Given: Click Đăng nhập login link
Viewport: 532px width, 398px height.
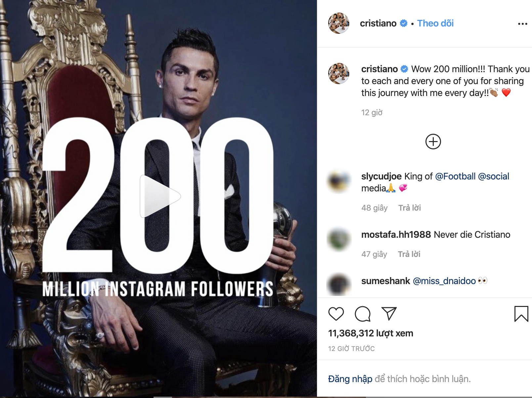Looking at the screenshot, I should point(350,379).
